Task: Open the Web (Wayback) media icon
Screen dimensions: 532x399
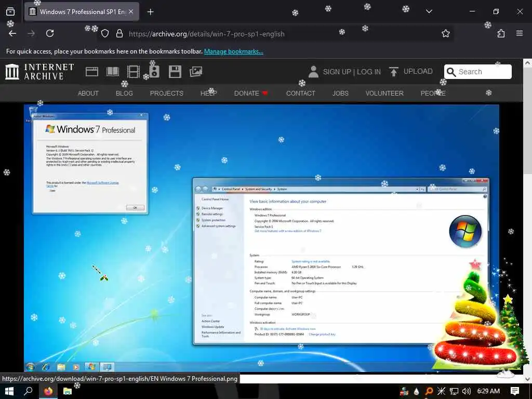Action: [91, 72]
